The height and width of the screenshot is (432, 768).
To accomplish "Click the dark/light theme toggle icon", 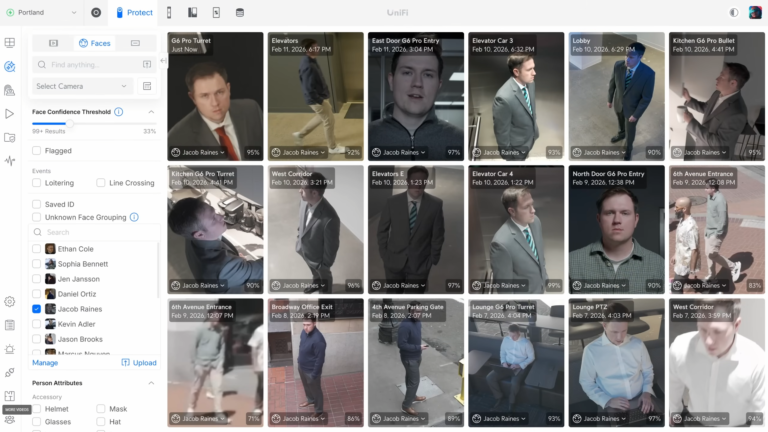I will coord(734,12).
